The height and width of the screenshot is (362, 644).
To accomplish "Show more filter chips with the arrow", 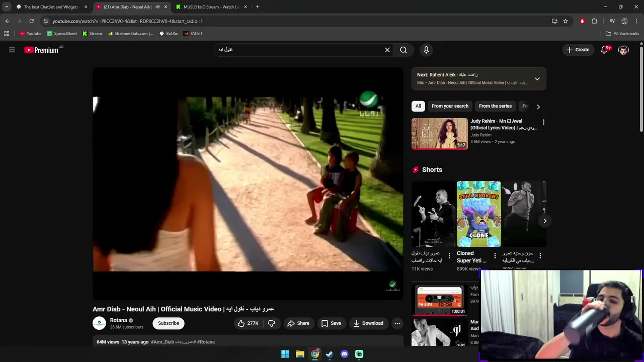I will [538, 107].
